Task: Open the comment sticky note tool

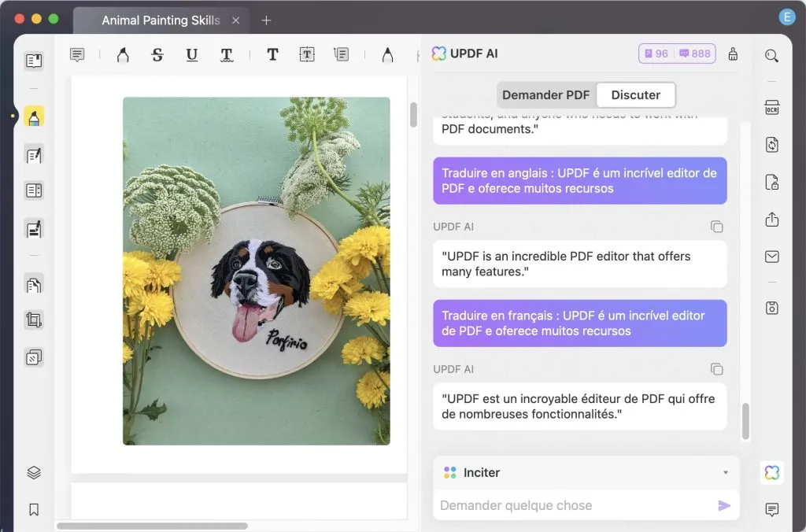Action: (76, 54)
